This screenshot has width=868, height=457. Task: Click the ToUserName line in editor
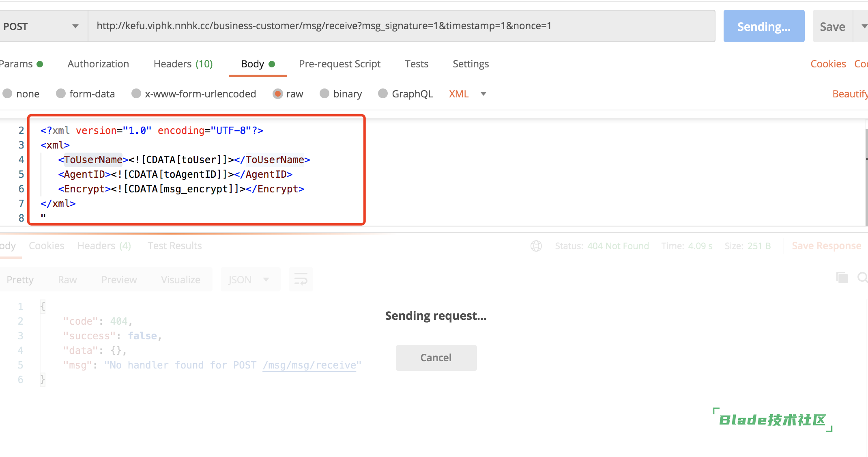[x=184, y=160]
